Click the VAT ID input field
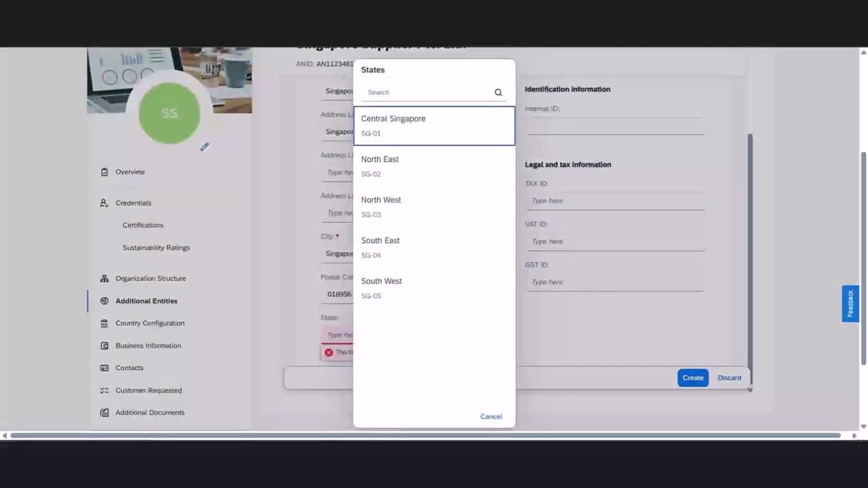868x488 pixels. pos(615,241)
